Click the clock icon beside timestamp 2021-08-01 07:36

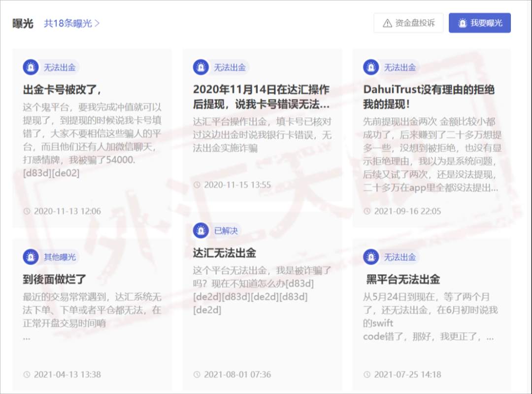tap(197, 374)
